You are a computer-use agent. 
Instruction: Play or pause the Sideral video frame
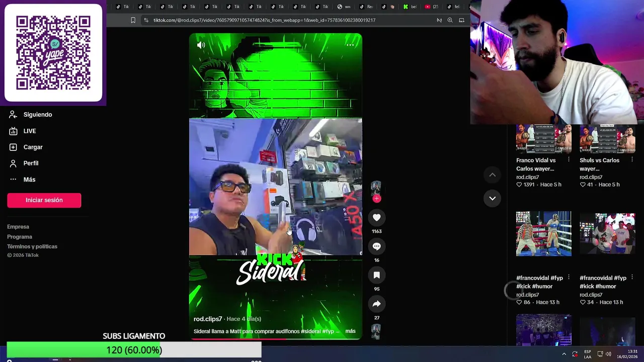click(275, 187)
